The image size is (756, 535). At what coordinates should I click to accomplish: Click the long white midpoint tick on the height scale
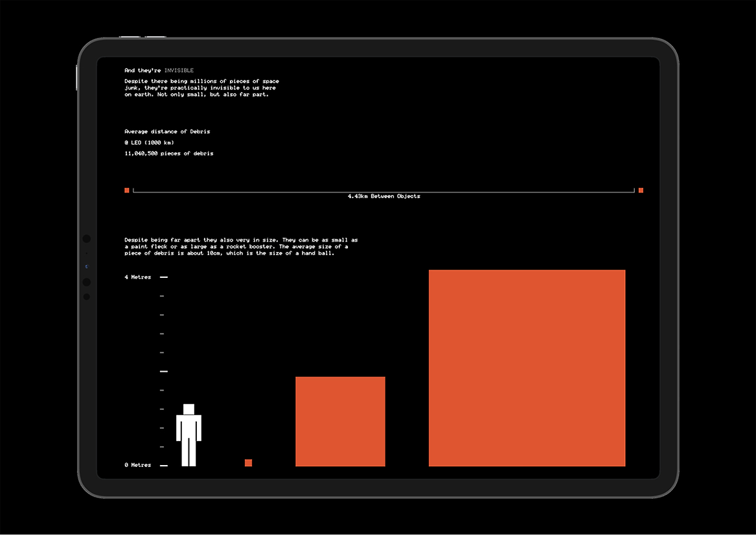pos(164,371)
